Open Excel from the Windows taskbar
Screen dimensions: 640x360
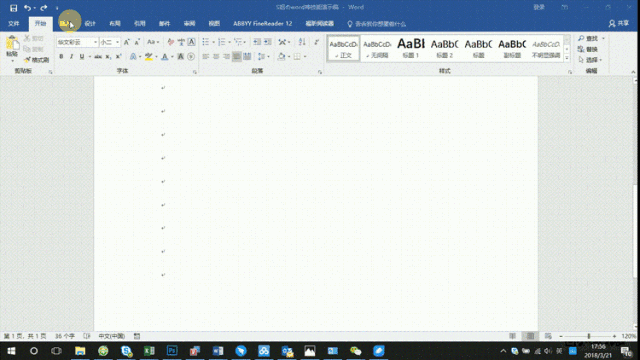149,351
